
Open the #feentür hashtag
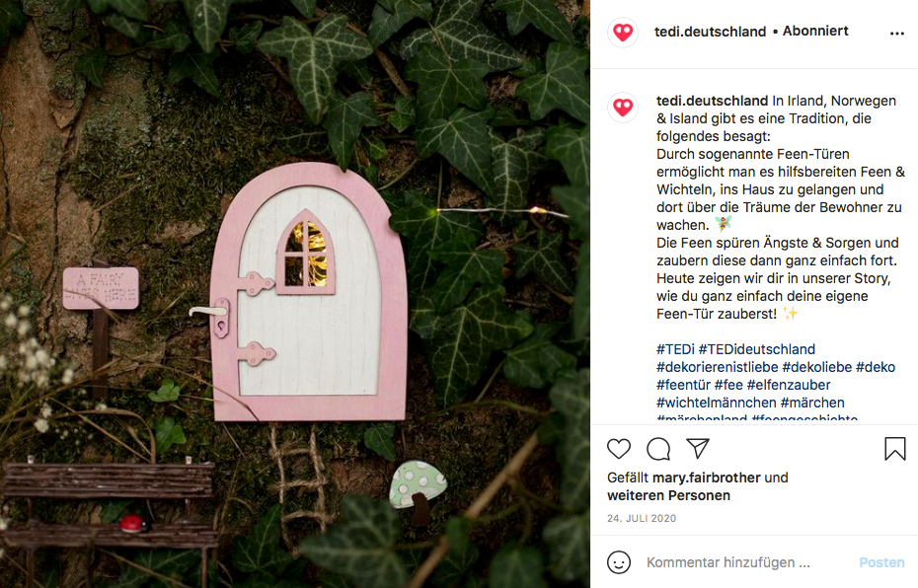683,385
